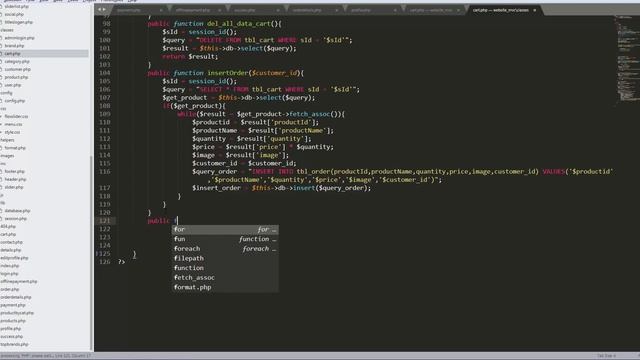The width and height of the screenshot is (640, 360).
Task: Open slider.php in the sidebar
Action: [14, 187]
